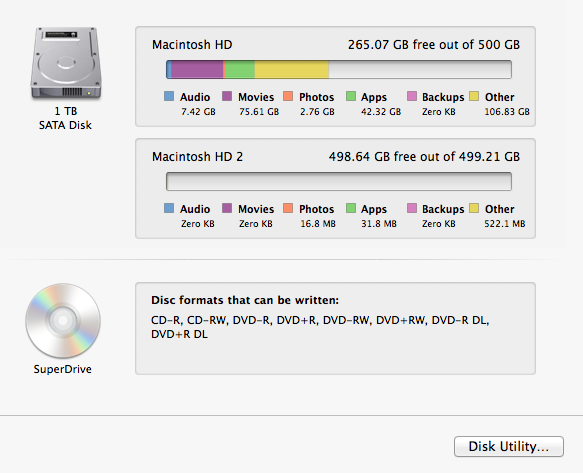Click the green Apps segment in usage bar
The height and width of the screenshot is (473, 583).
coord(240,70)
